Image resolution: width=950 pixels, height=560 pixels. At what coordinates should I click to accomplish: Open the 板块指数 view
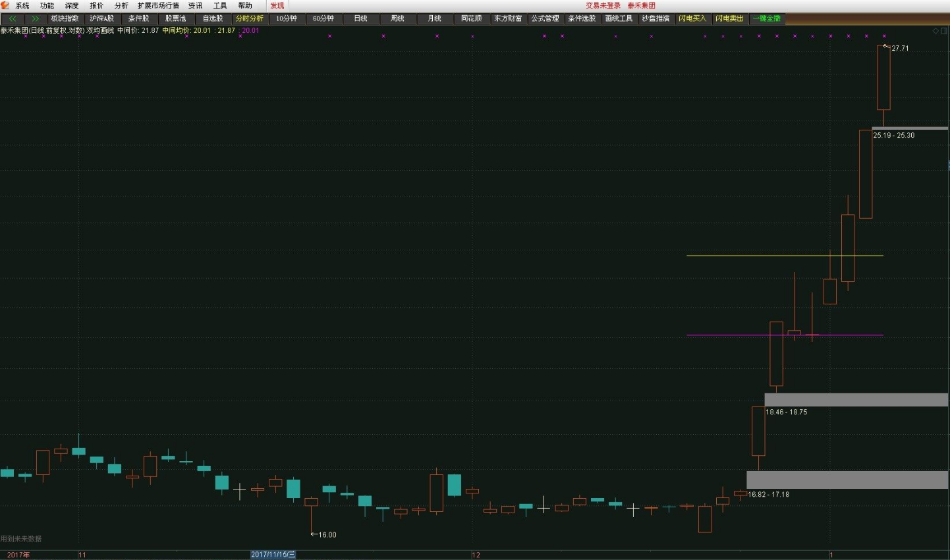65,18
